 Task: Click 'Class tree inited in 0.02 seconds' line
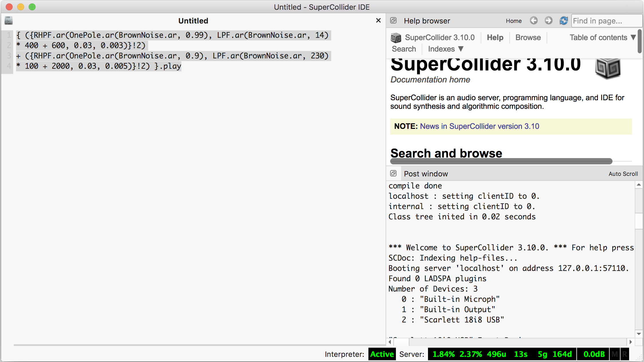pos(462,217)
